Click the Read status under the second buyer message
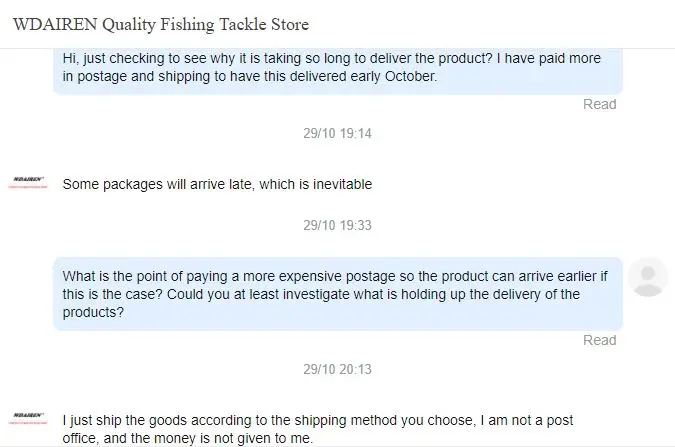Viewport: 675px width, 447px height. tap(599, 340)
